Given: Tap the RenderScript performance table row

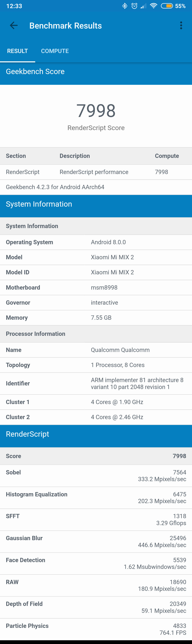Looking at the screenshot, I should point(96,172).
